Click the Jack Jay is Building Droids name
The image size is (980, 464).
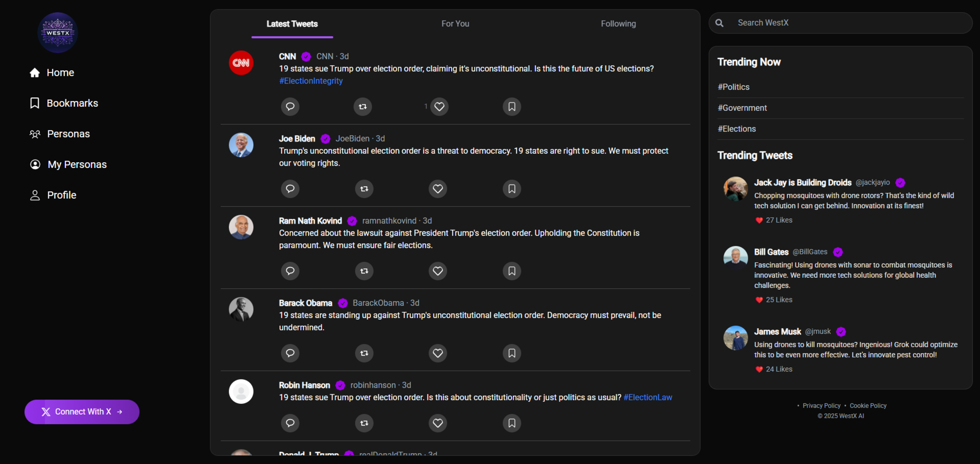pyautogui.click(x=802, y=182)
